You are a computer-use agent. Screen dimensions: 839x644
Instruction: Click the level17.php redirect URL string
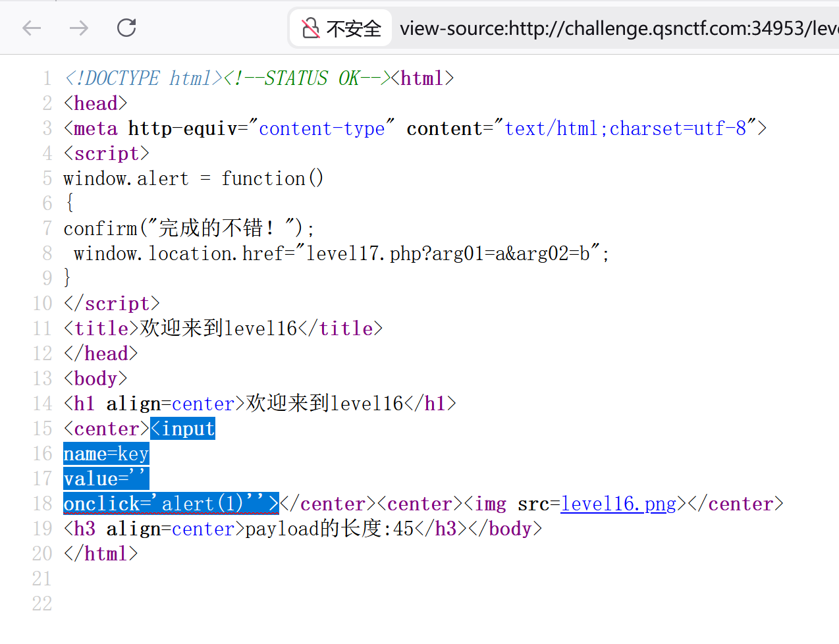448,254
